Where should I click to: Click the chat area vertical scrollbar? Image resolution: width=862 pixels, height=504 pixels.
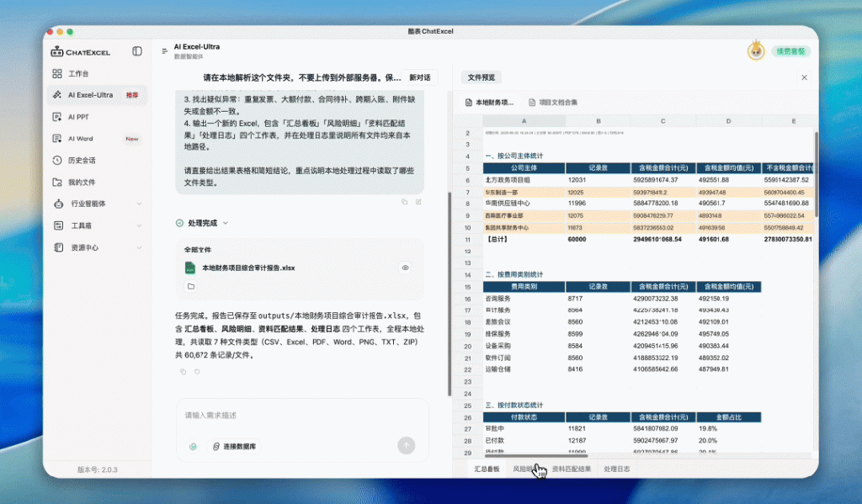(x=450, y=294)
